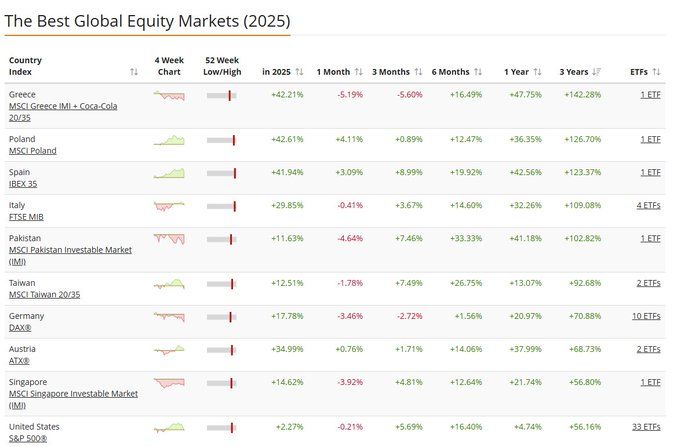This screenshot has width=680, height=447.
Task: Click Greece 4 week chart thumbnail
Action: point(169,95)
